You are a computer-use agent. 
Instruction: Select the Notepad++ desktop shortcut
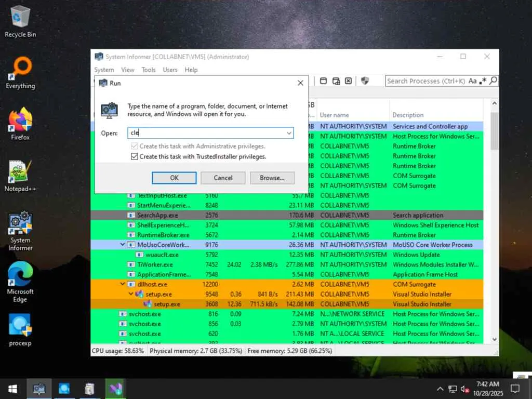click(x=20, y=176)
